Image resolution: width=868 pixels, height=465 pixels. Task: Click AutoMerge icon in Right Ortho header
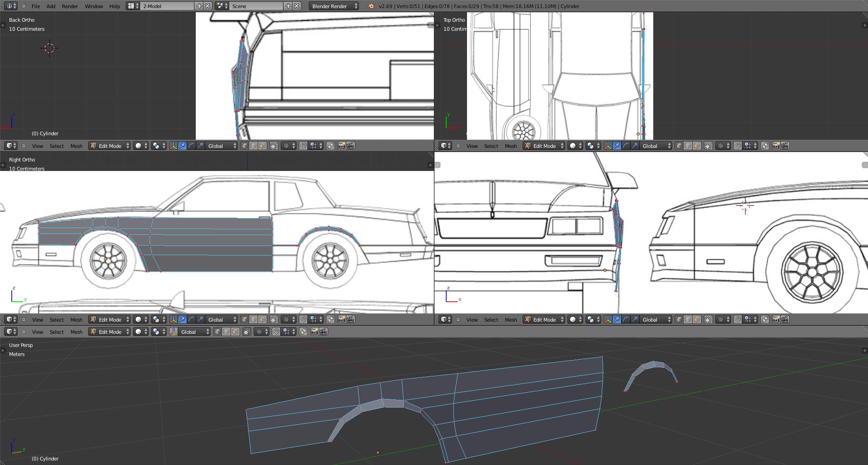330,319
